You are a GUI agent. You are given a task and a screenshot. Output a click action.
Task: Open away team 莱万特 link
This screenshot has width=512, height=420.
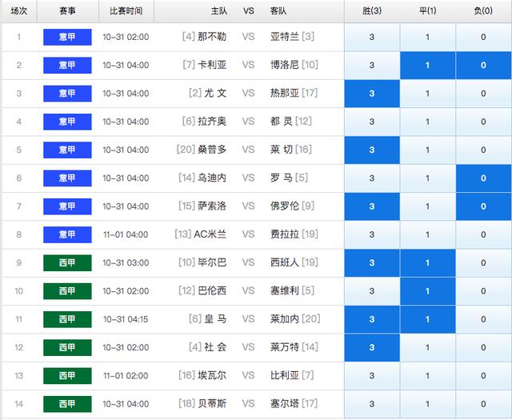click(x=285, y=347)
